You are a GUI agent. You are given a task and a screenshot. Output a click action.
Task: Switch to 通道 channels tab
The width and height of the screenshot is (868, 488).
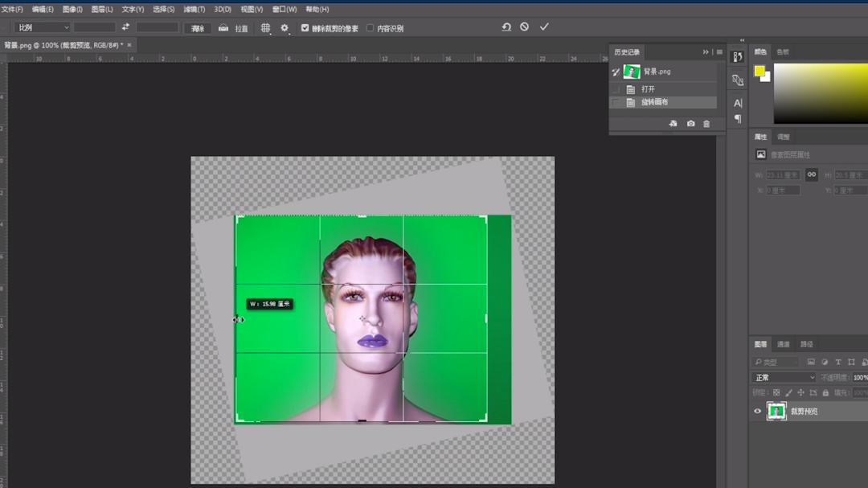click(x=784, y=345)
